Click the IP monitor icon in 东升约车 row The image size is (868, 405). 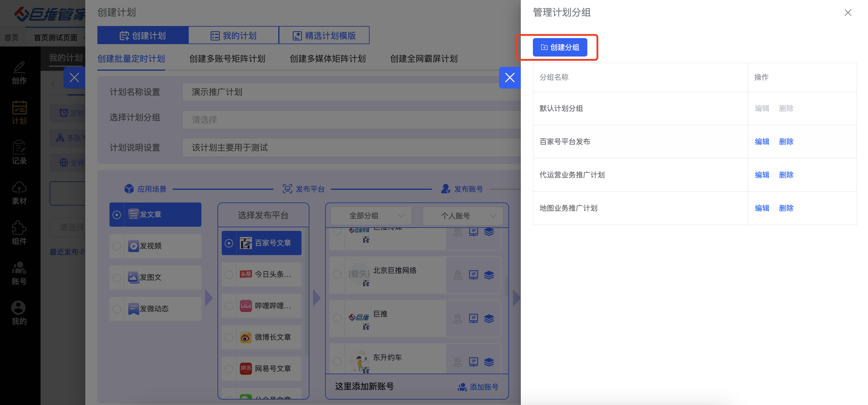pos(473,362)
